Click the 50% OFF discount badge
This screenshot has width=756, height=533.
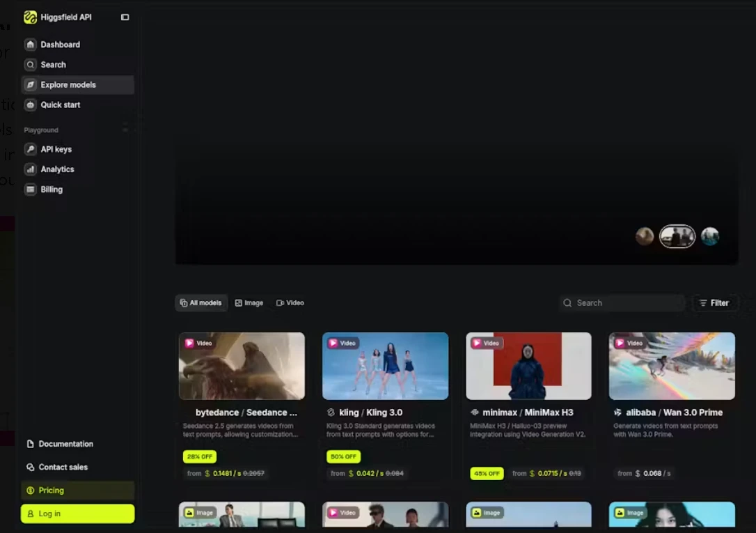point(343,456)
